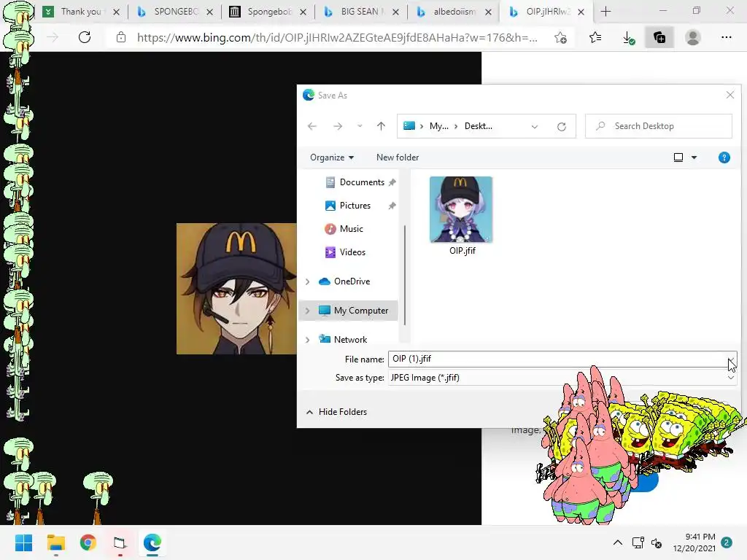Select Videos in navigation pane

[x=346, y=252]
